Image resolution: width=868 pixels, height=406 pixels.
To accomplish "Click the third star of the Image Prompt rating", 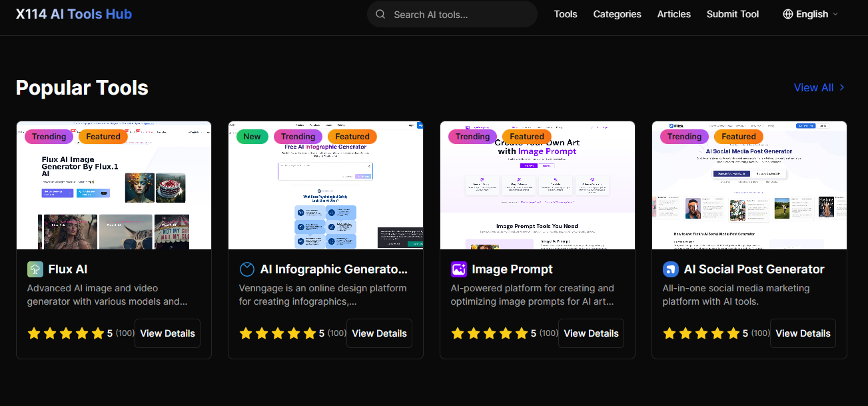I will pos(490,333).
